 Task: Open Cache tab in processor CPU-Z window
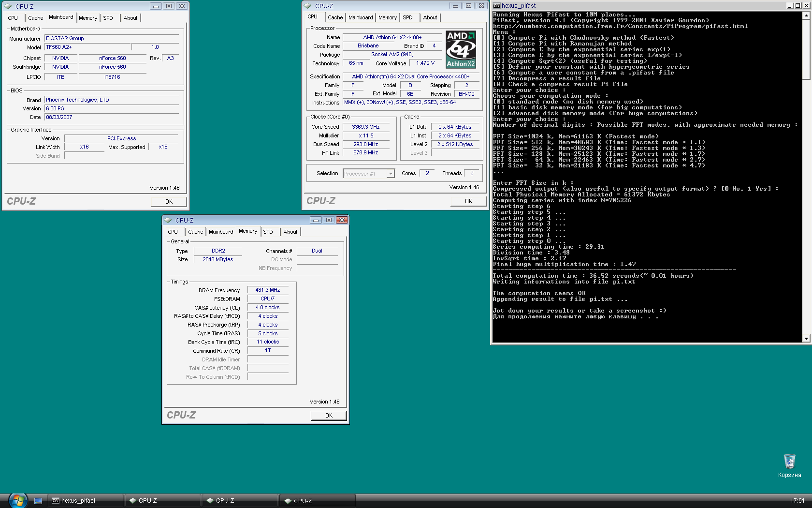(335, 17)
